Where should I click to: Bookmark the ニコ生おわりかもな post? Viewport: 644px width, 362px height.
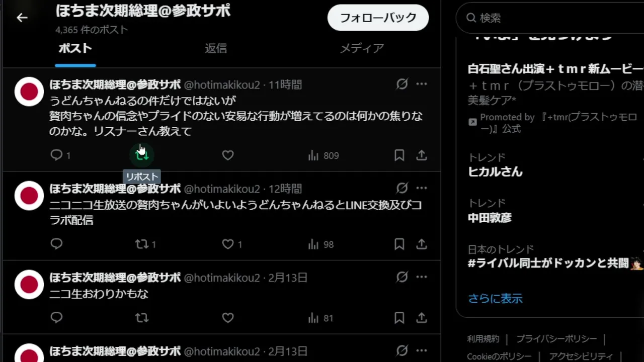[x=399, y=318]
